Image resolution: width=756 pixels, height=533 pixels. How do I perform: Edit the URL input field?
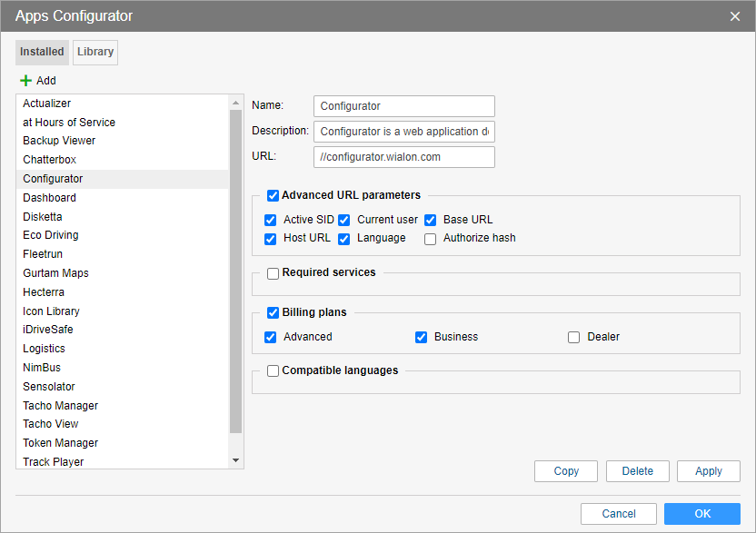tap(404, 157)
